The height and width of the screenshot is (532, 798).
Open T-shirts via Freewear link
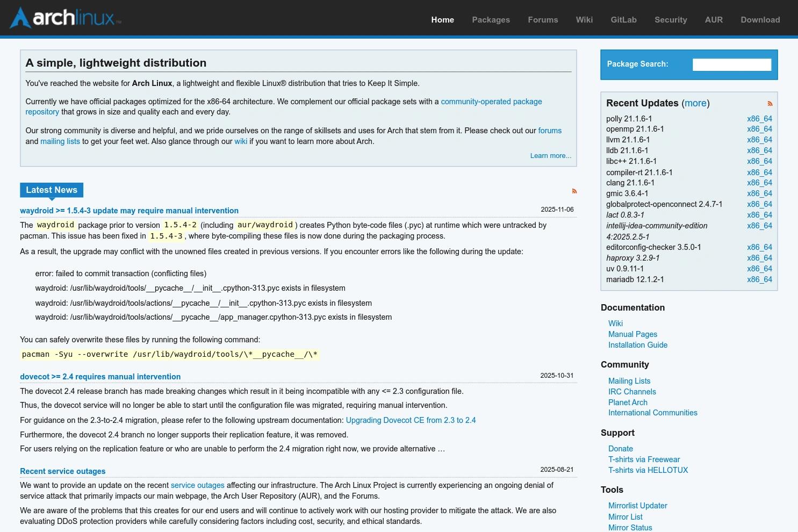click(644, 459)
